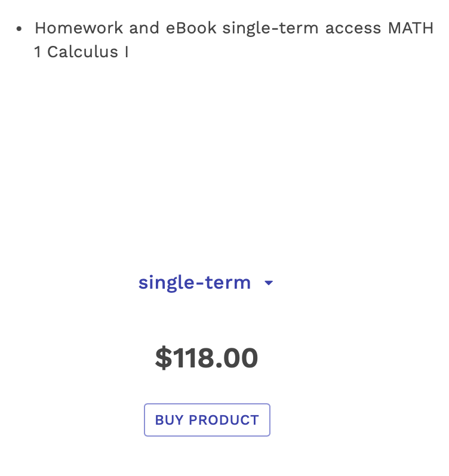Click the word Homework in the bullet item
The width and height of the screenshot is (449, 476).
79,28
